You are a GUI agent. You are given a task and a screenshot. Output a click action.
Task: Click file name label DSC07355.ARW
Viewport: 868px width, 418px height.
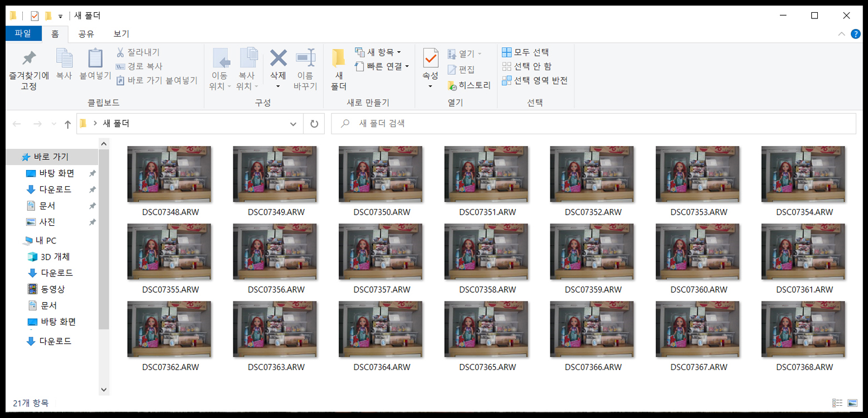pos(170,290)
